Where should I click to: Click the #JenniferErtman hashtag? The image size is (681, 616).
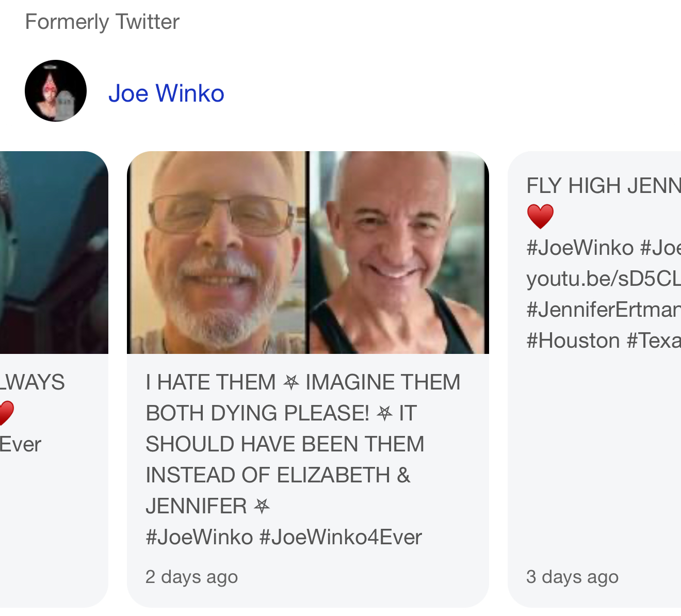tap(604, 310)
